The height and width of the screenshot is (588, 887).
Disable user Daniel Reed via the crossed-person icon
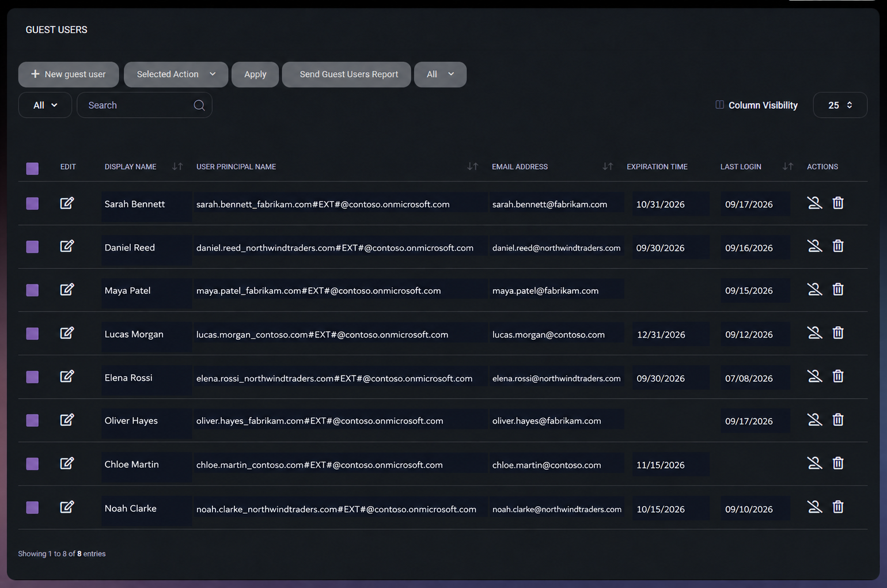tap(814, 246)
